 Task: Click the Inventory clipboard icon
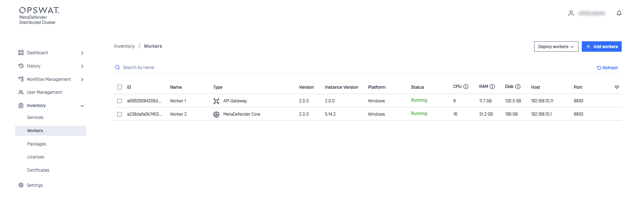tap(21, 106)
